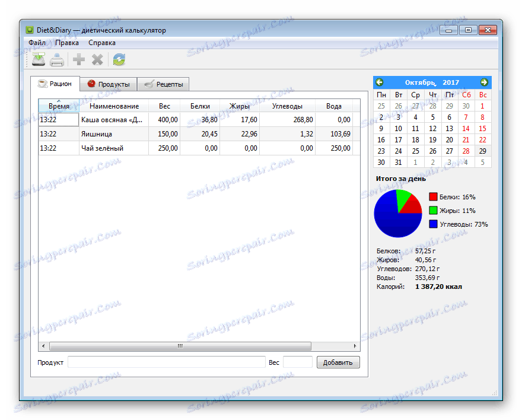Click the green refresh toolbar icon
This screenshot has width=522, height=420.
[119, 60]
